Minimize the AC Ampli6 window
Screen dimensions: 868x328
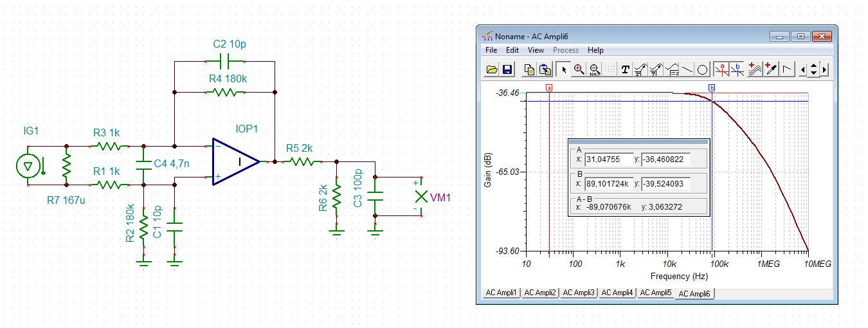coord(780,36)
